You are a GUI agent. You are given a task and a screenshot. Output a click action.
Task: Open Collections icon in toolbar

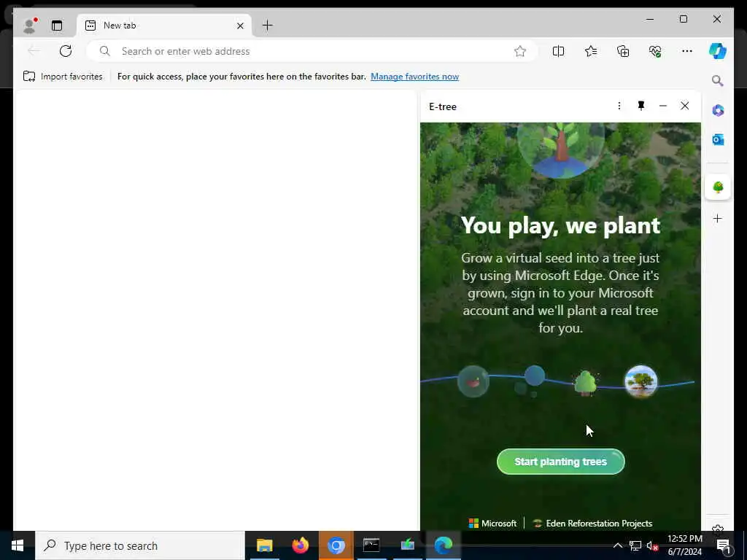coord(623,51)
